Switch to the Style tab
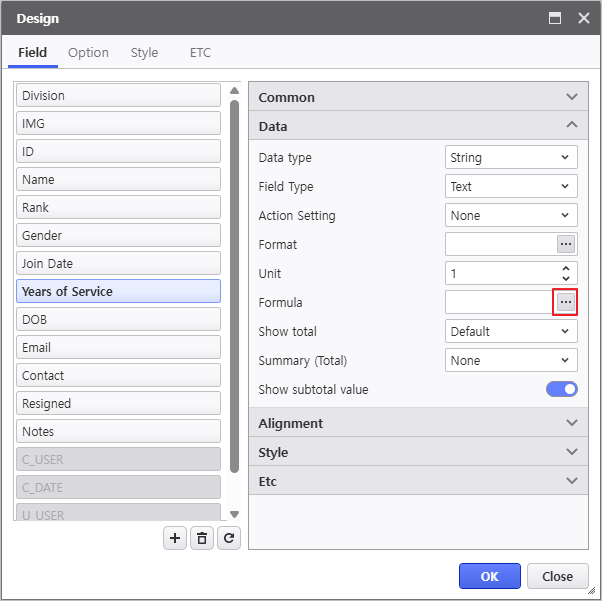 (144, 52)
